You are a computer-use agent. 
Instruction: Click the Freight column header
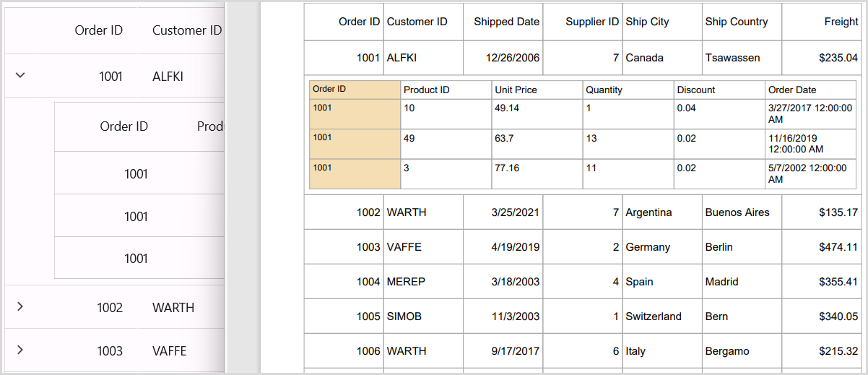pos(841,22)
